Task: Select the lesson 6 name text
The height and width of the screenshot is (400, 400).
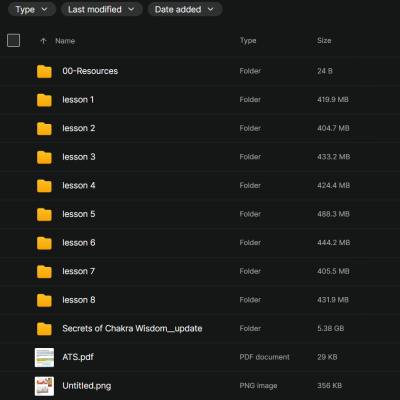Action: (x=79, y=243)
